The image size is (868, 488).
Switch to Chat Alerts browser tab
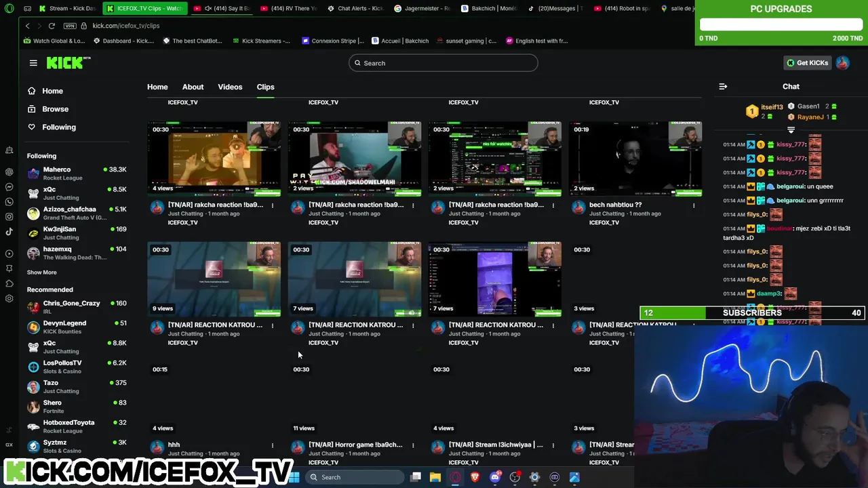[355, 9]
